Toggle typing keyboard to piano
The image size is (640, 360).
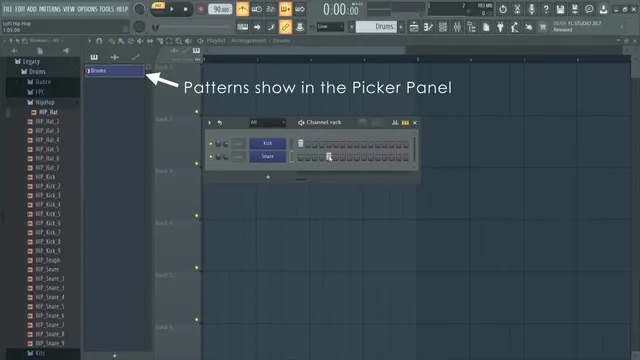tap(242, 27)
